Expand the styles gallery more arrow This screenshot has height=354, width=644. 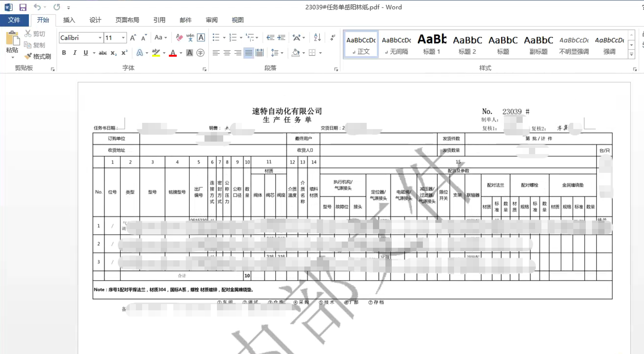631,54
